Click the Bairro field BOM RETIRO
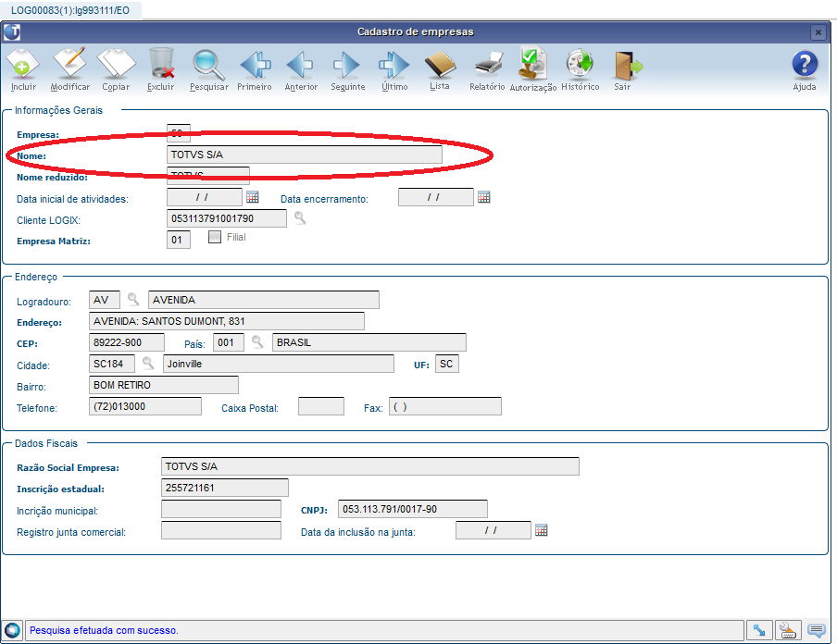The image size is (837, 644). tap(164, 385)
